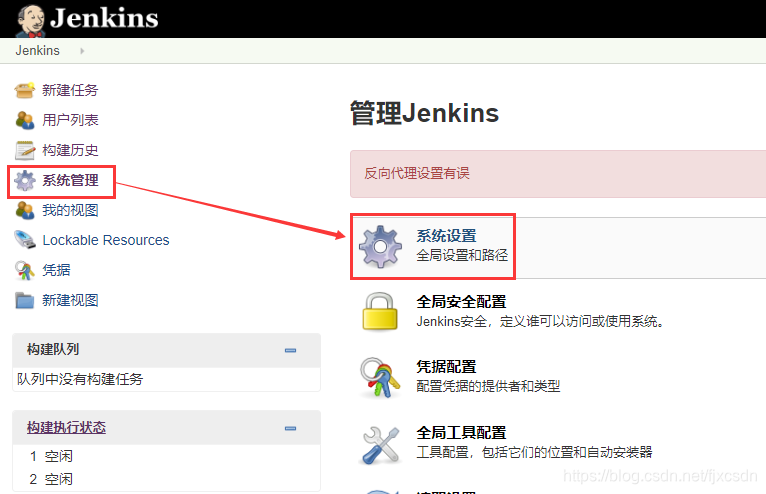Screen dimensions: 766x494
Task: Click the 构建历史 notepad icon
Action: point(24,150)
